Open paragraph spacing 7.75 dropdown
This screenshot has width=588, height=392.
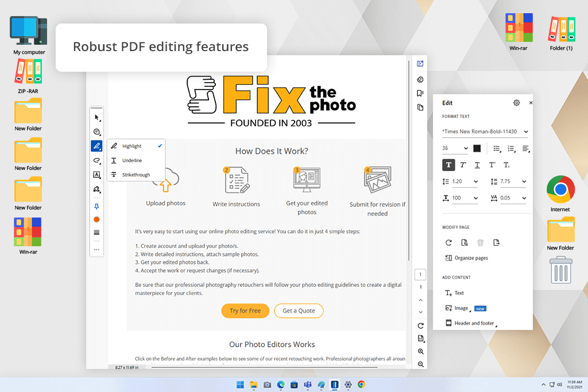point(513,181)
